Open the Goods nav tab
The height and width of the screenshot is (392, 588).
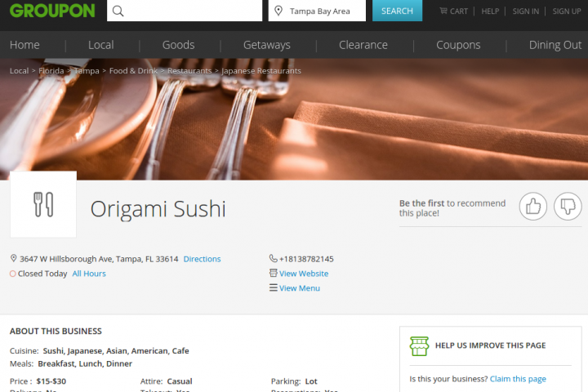(179, 45)
